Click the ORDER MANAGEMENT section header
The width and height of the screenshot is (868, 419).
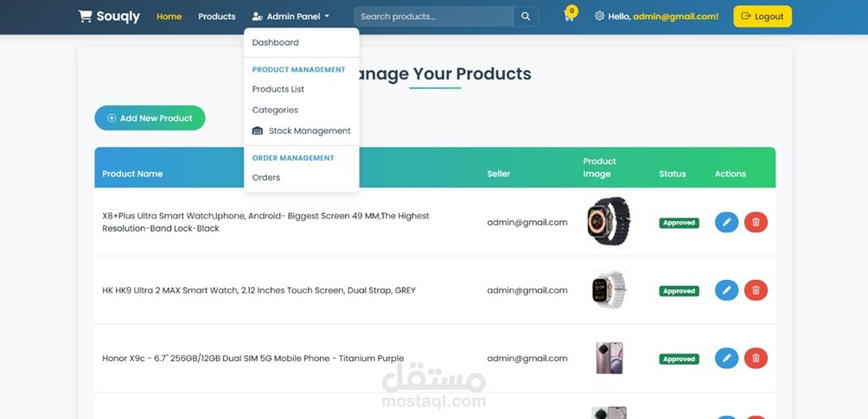[x=293, y=158]
